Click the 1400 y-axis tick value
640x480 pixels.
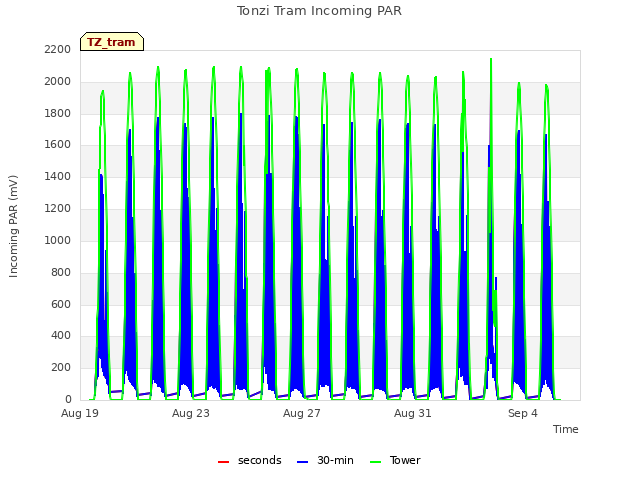[58, 177]
